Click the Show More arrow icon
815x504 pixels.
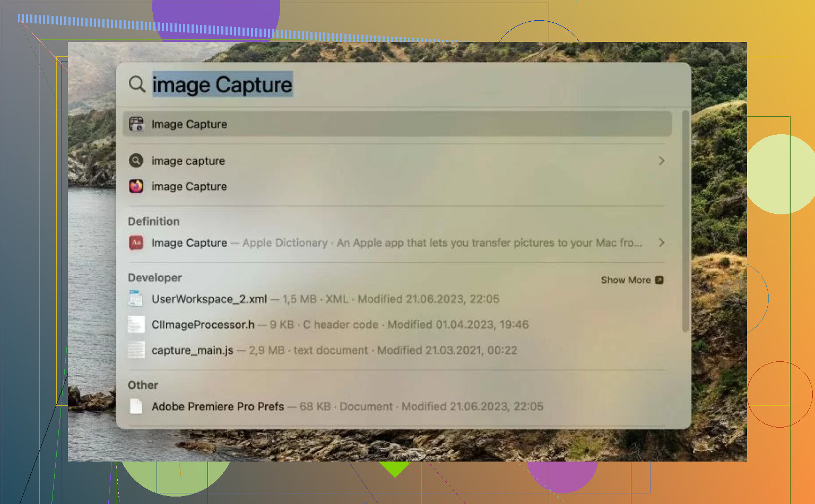coord(659,280)
